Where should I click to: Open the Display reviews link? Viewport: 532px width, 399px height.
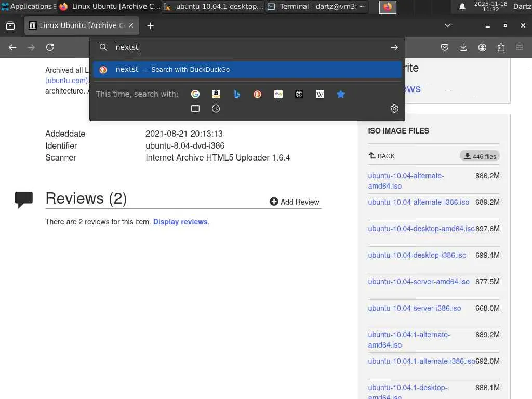point(181,222)
